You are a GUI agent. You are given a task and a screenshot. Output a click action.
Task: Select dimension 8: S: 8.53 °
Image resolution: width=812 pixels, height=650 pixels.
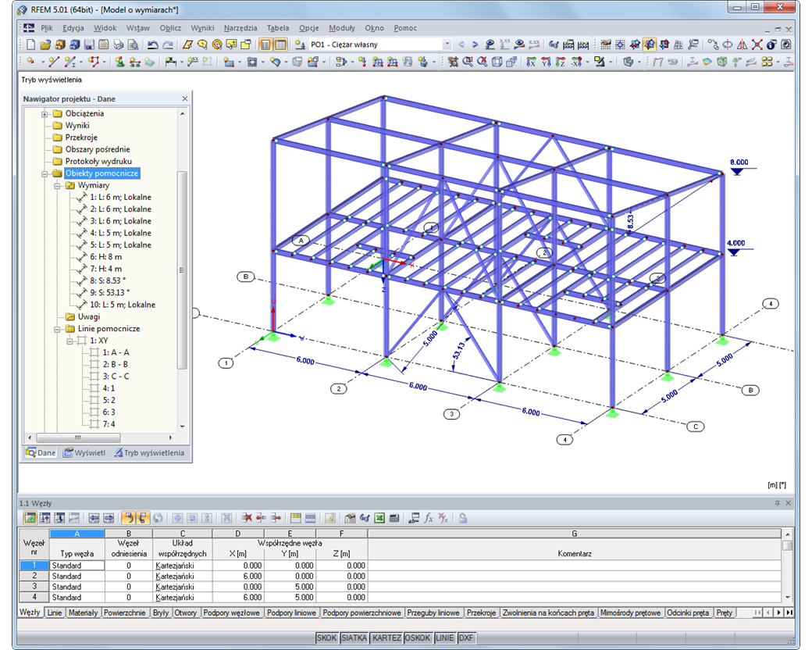108,281
